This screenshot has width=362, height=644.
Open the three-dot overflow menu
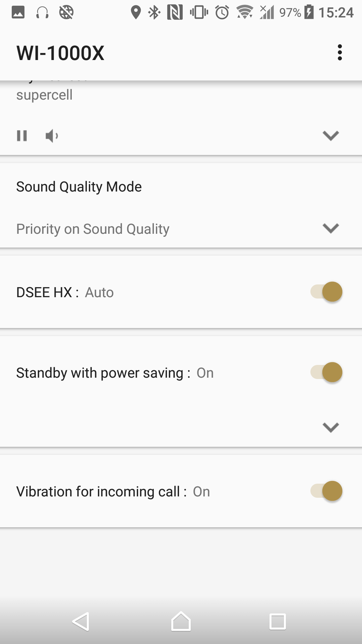340,53
